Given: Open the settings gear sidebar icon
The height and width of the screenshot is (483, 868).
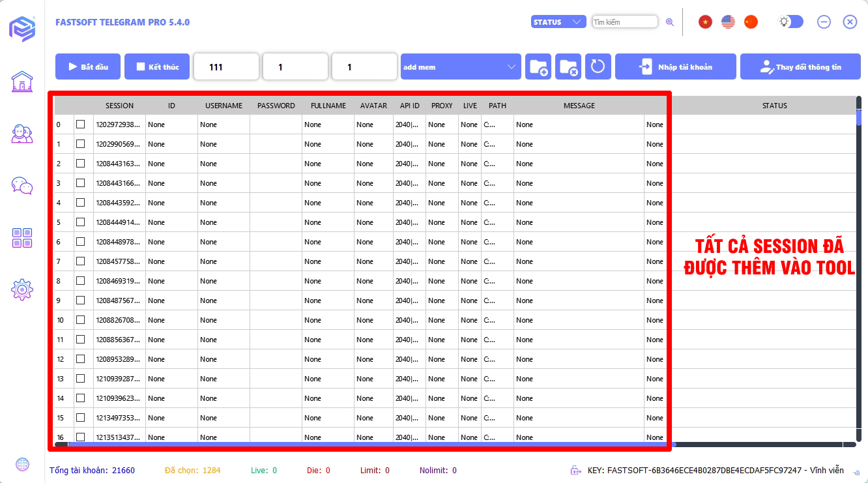Looking at the screenshot, I should (x=22, y=289).
